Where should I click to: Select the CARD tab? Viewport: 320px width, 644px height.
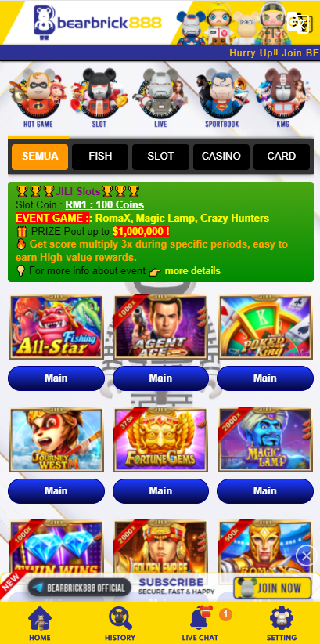pyautogui.click(x=282, y=157)
